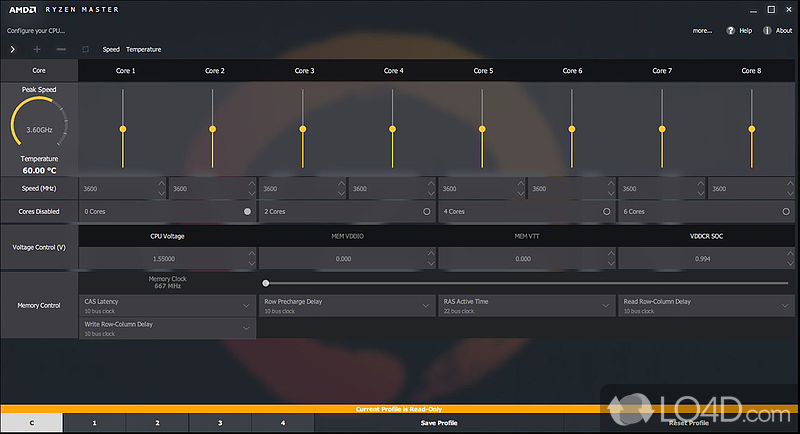
Task: Click the Core 7 speed slider handle
Action: tap(662, 129)
